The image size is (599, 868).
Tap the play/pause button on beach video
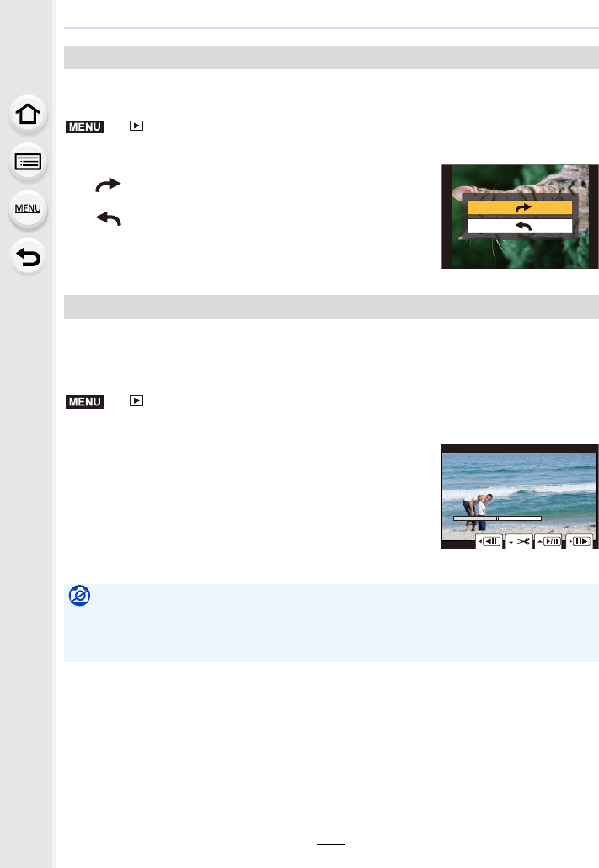pos(548,541)
